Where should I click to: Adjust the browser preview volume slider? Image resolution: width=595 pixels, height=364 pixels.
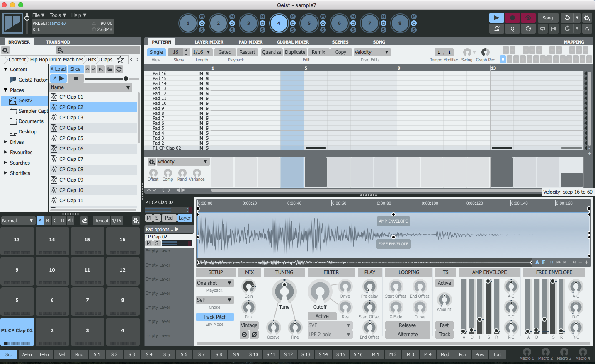point(112,78)
